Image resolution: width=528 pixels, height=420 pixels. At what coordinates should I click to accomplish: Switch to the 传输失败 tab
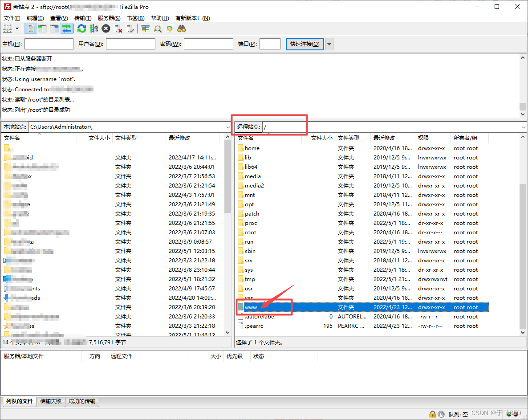click(x=50, y=401)
